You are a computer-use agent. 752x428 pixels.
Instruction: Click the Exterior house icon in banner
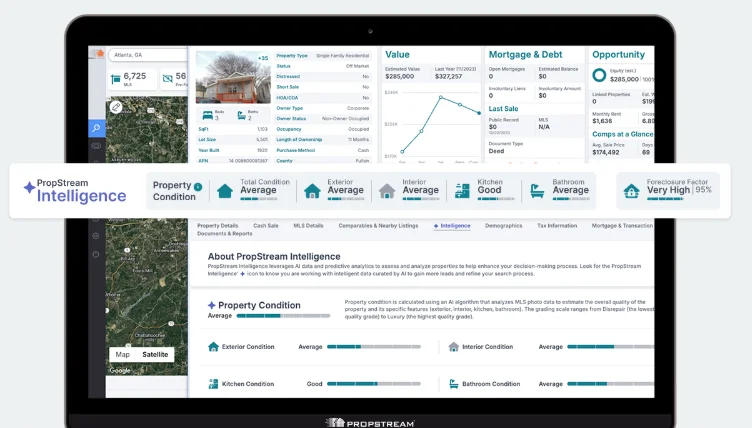(312, 191)
